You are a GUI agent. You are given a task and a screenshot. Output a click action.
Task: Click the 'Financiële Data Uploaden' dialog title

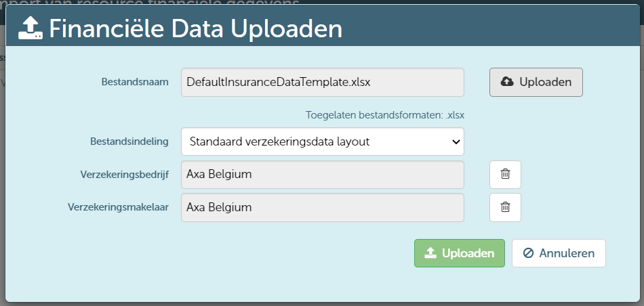[195, 28]
